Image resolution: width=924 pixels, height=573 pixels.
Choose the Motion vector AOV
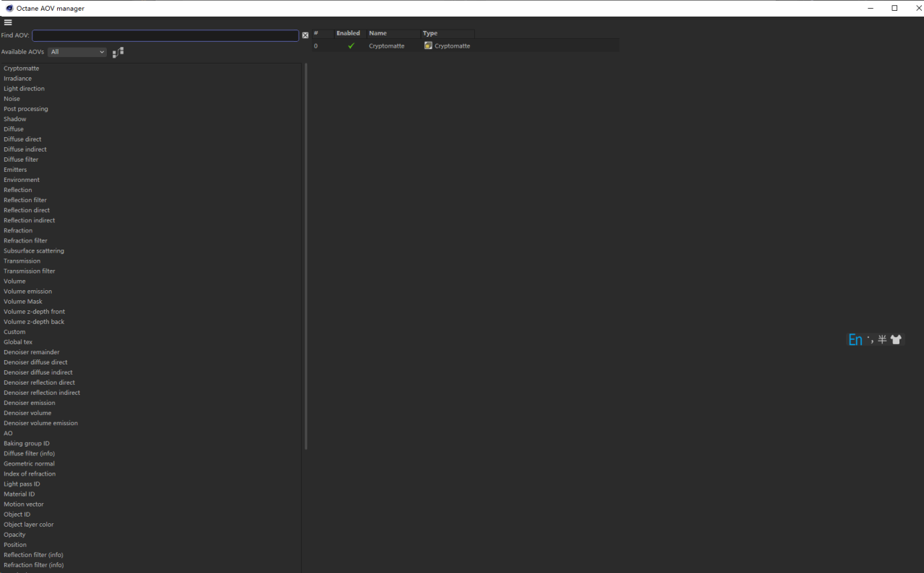(x=24, y=504)
